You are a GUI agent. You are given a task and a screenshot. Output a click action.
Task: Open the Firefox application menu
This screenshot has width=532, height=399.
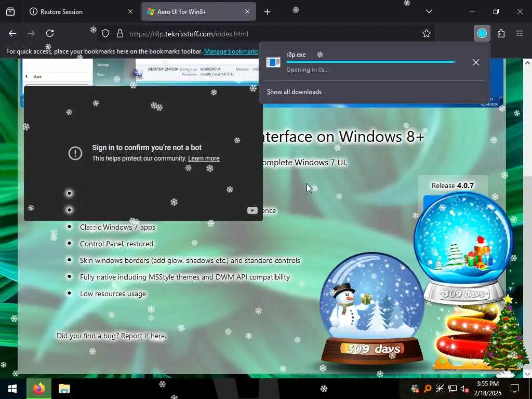point(520,33)
